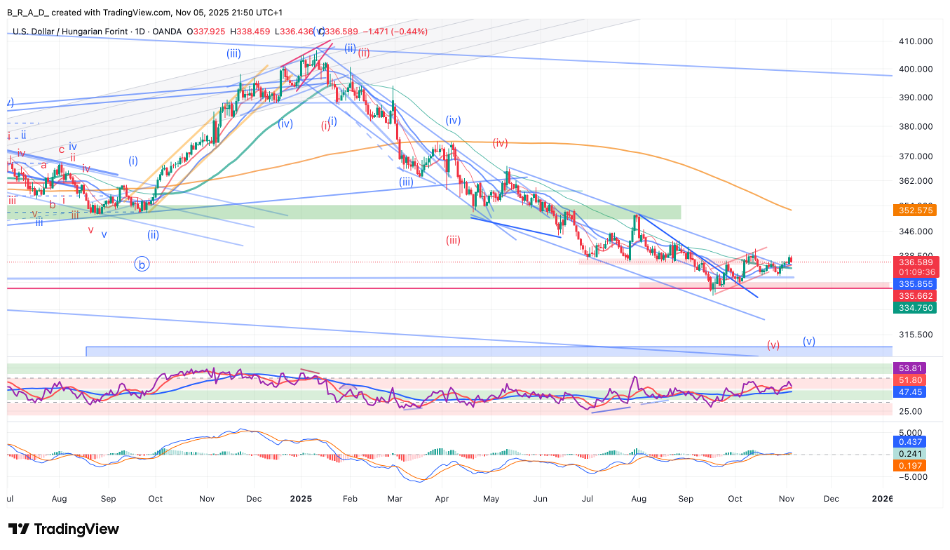Click the red (iv) wave label near the orange average

(500, 143)
